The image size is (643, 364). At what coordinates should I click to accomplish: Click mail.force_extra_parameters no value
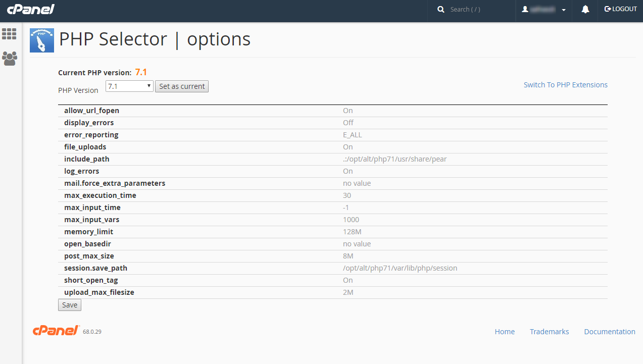click(x=357, y=183)
